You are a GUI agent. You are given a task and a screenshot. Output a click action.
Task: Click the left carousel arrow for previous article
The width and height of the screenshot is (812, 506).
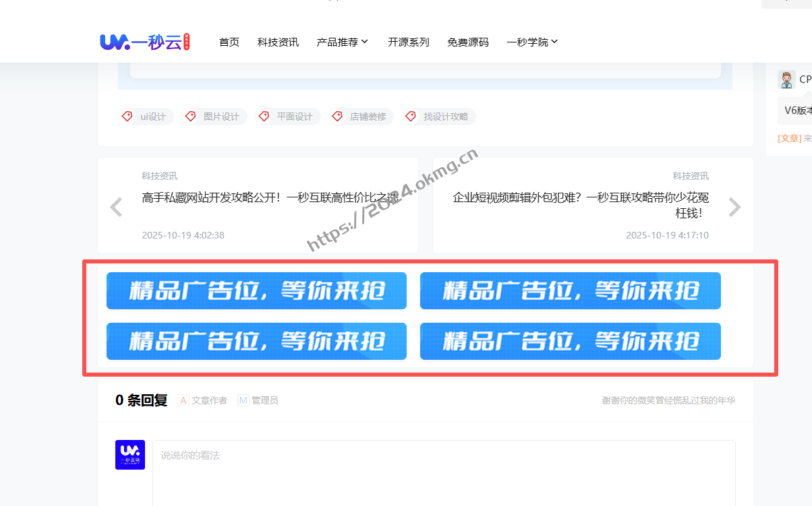pyautogui.click(x=115, y=207)
